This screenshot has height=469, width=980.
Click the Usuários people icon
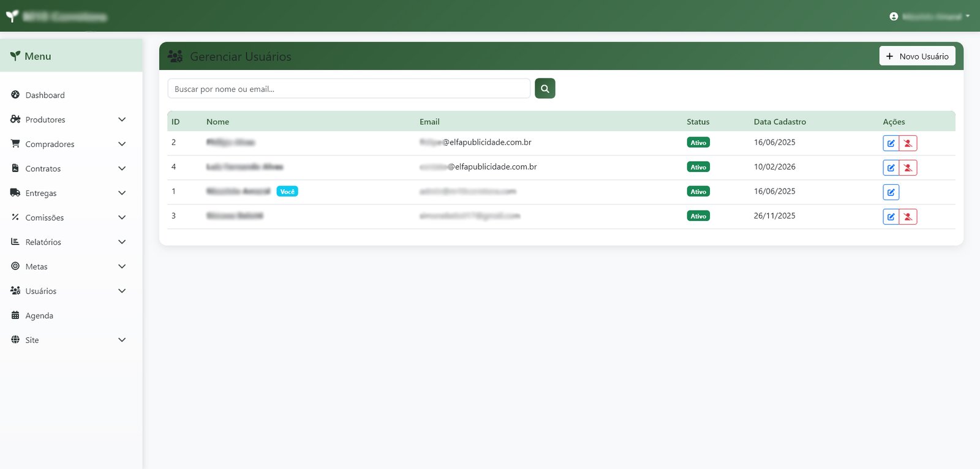[x=15, y=290]
